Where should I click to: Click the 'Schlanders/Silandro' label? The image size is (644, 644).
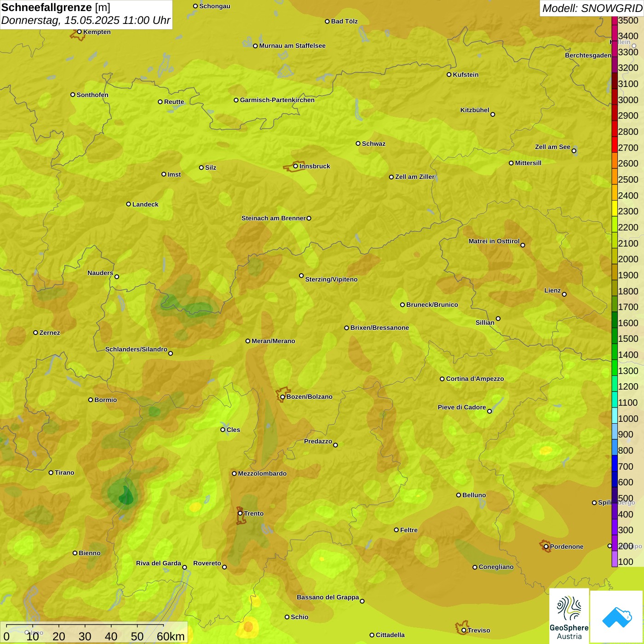(x=136, y=349)
